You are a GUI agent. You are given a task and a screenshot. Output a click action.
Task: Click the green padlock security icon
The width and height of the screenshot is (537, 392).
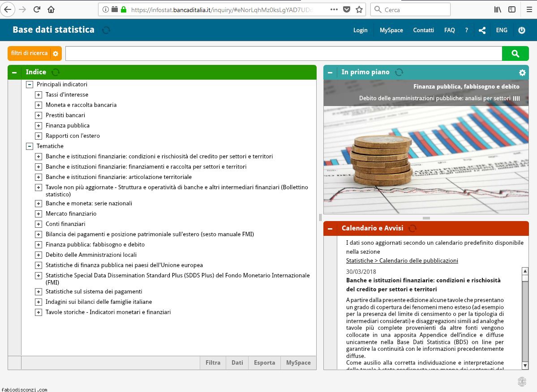pyautogui.click(x=124, y=9)
